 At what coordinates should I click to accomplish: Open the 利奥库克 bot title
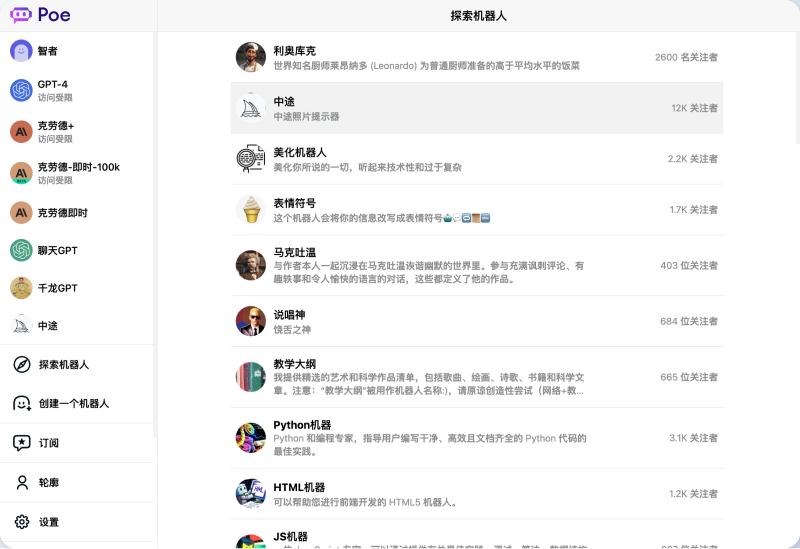click(294, 51)
